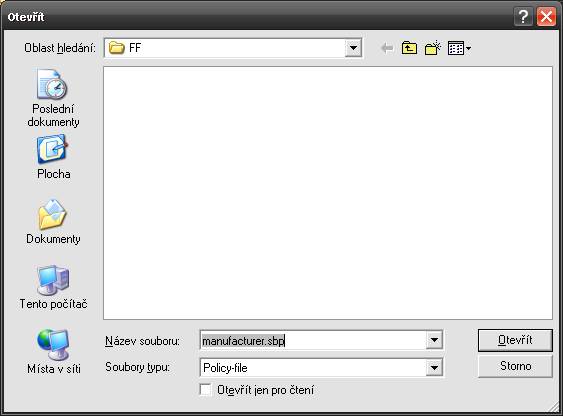Enable Otevřít jen pro čtení checkbox

[x=205, y=390]
